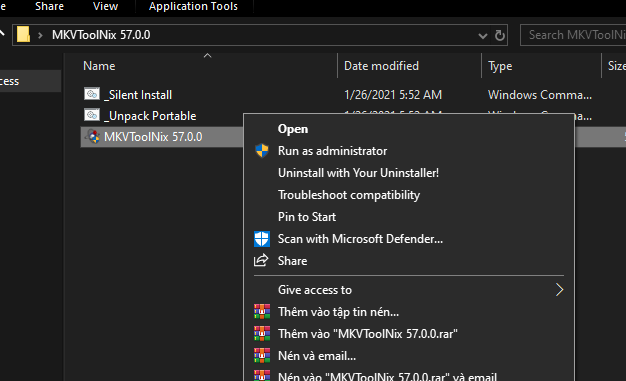The height and width of the screenshot is (381, 626).
Task: Sort files by the Name column
Action: (x=99, y=66)
